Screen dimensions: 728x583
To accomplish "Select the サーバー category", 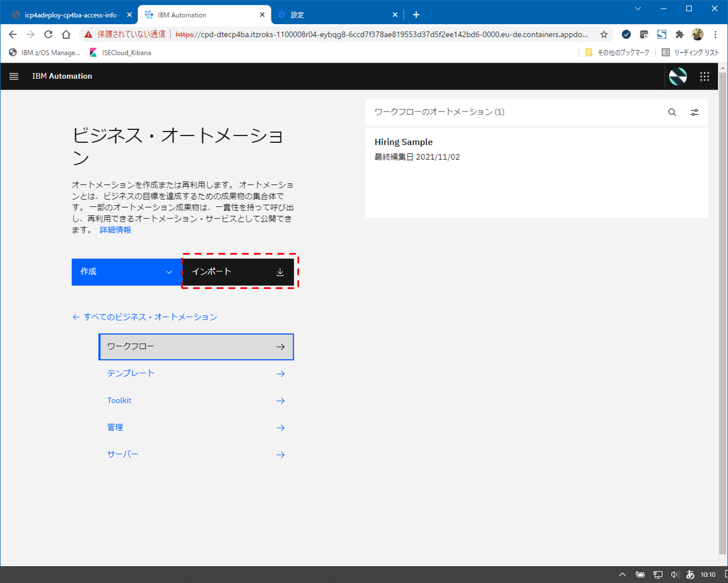I will [x=196, y=454].
